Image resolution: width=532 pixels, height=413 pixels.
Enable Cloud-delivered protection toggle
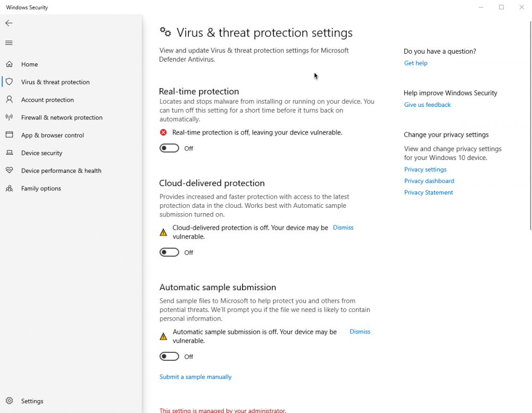point(169,252)
